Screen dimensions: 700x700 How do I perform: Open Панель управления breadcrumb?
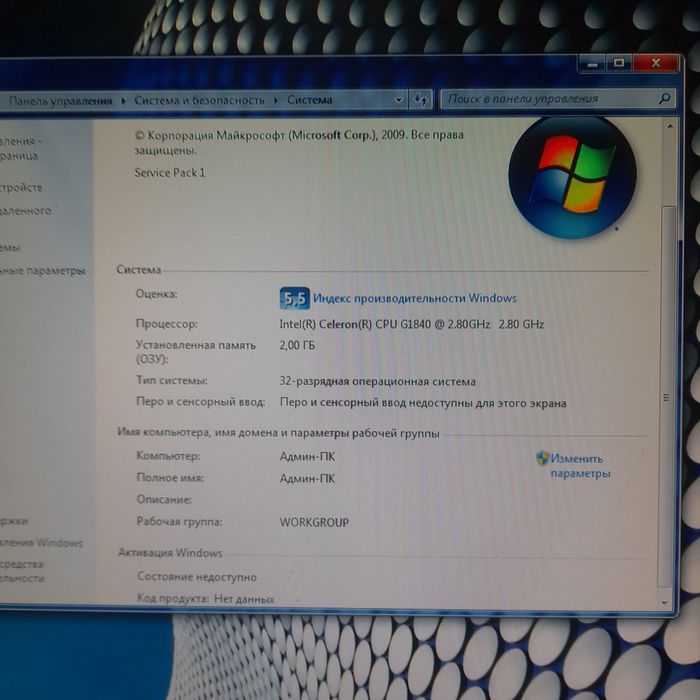pyautogui.click(x=61, y=101)
